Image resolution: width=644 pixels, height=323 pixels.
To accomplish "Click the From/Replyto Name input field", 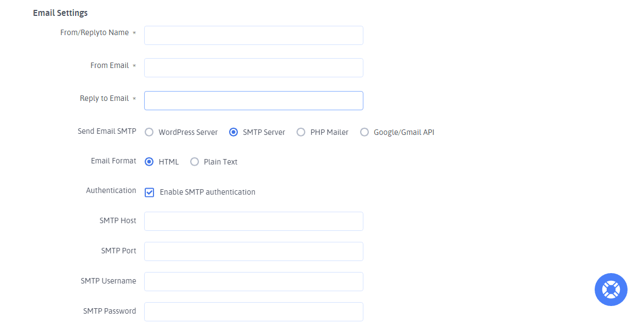I will tap(253, 35).
